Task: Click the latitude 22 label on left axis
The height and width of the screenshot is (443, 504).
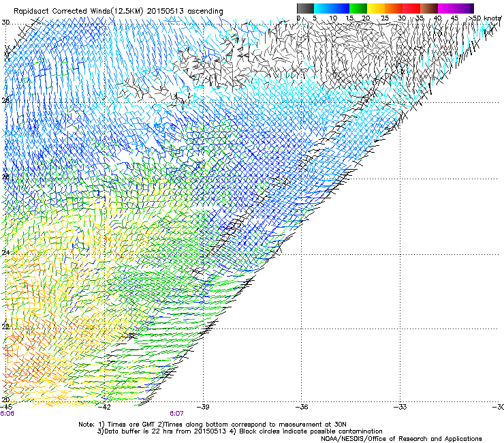Action: [5, 327]
